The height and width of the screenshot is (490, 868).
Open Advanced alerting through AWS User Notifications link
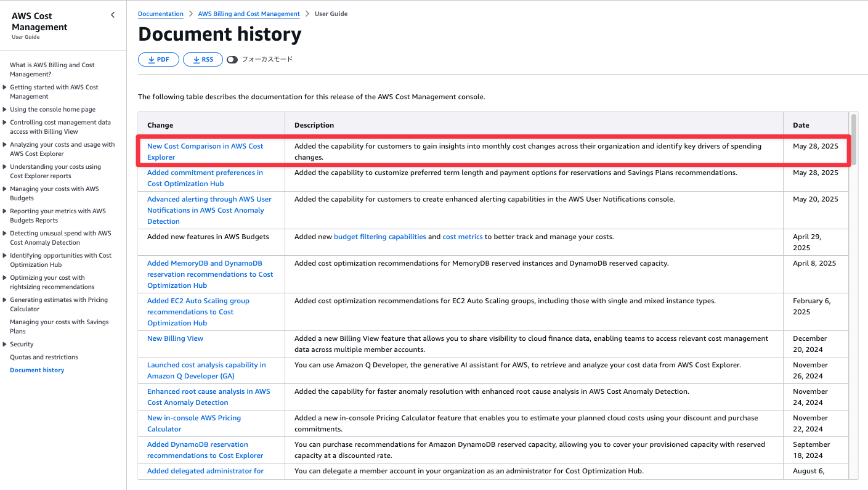(209, 210)
